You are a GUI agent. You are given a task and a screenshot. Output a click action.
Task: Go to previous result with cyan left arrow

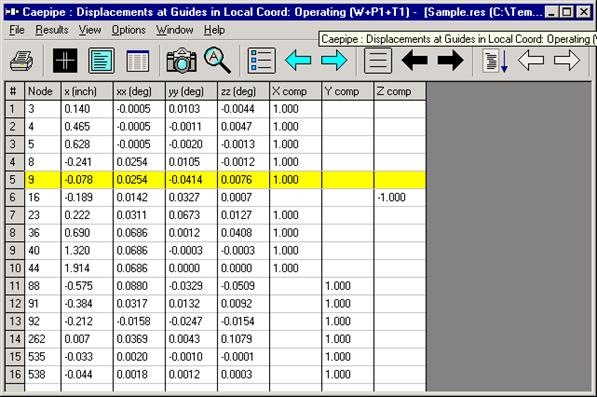[x=298, y=61]
